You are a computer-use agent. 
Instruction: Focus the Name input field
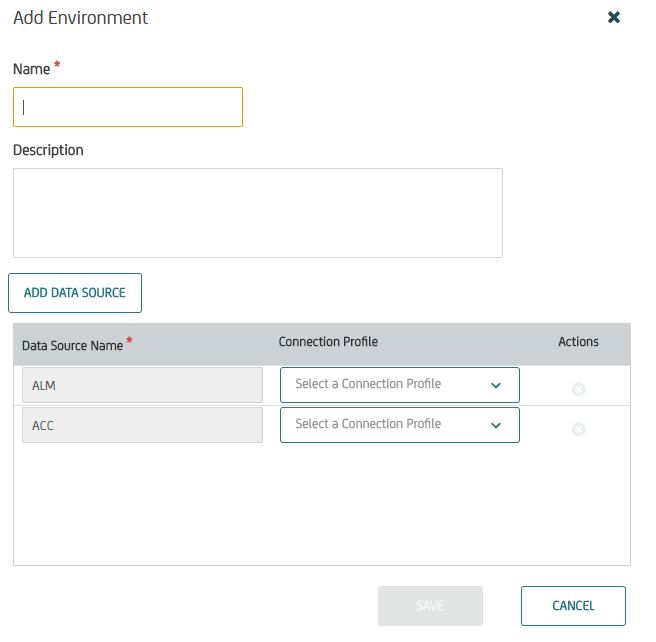(128, 107)
